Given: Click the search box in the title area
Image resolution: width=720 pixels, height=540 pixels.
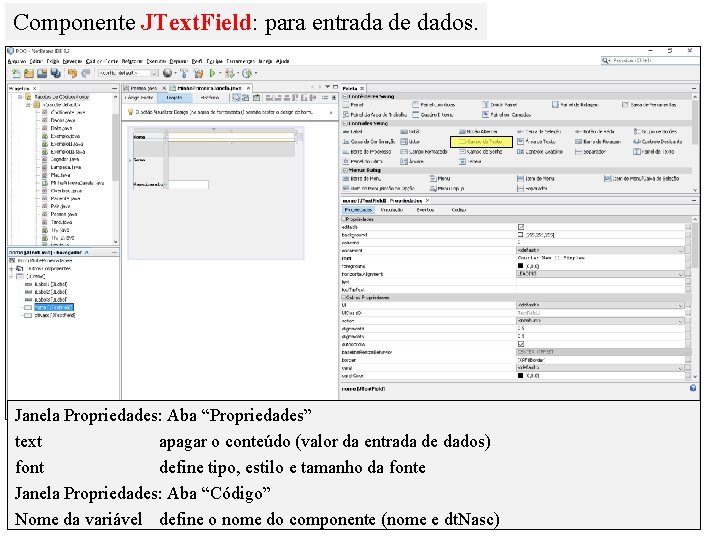Looking at the screenshot, I should click(650, 61).
